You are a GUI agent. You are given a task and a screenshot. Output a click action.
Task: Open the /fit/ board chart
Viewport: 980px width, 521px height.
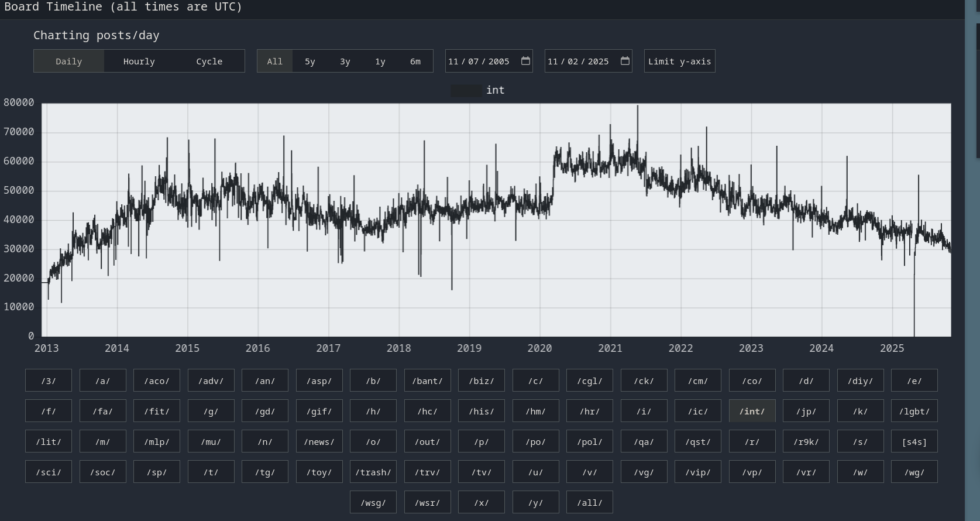click(x=157, y=411)
